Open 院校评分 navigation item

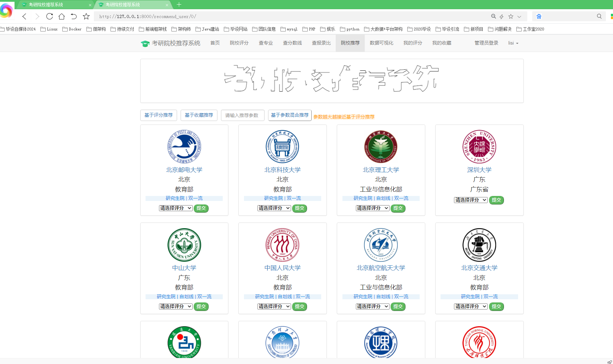point(239,43)
